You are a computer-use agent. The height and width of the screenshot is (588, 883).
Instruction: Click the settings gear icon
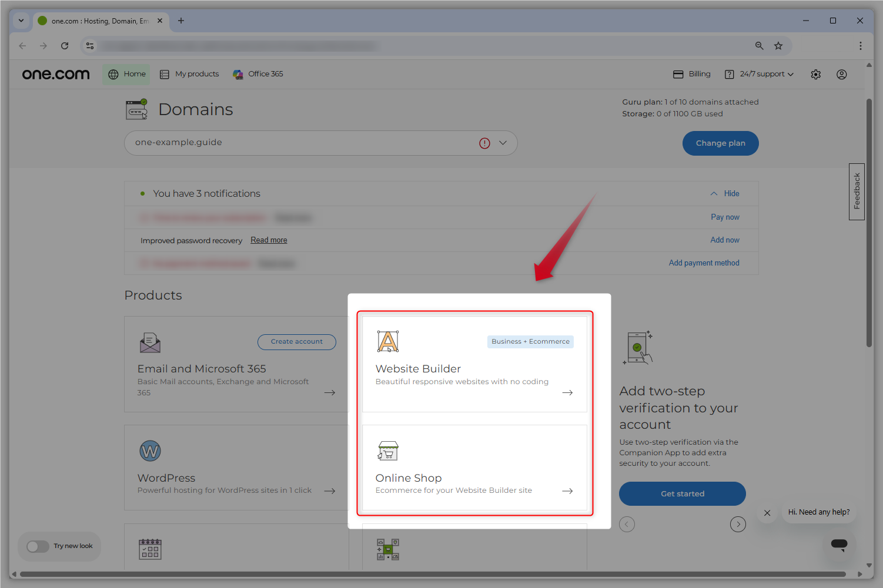[x=815, y=74]
